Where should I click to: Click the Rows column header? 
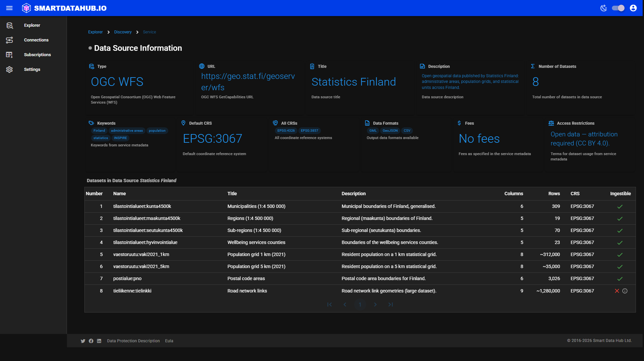click(x=554, y=194)
